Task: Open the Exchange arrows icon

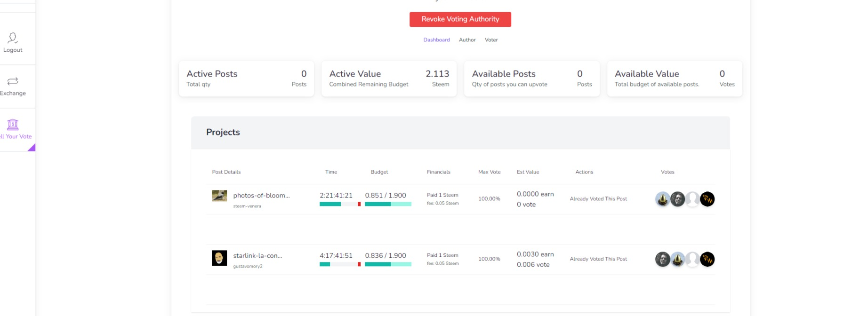Action: coord(13,81)
